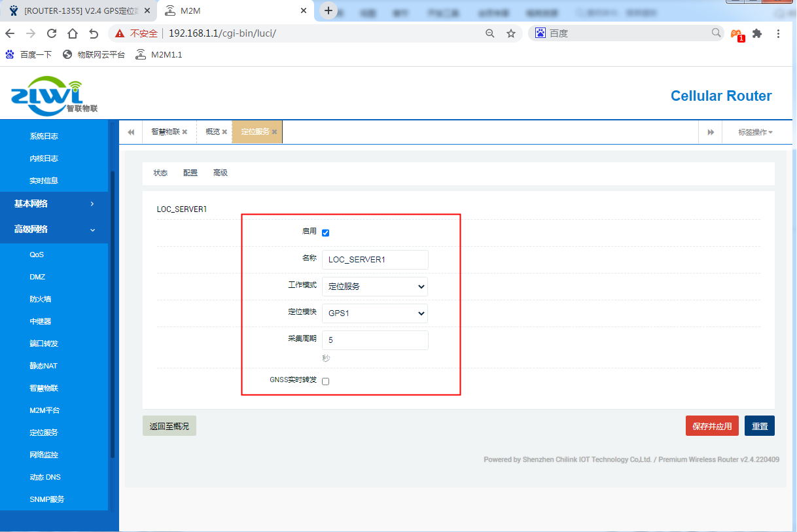
Task: Open the 工作模式 dropdown
Action: click(374, 287)
